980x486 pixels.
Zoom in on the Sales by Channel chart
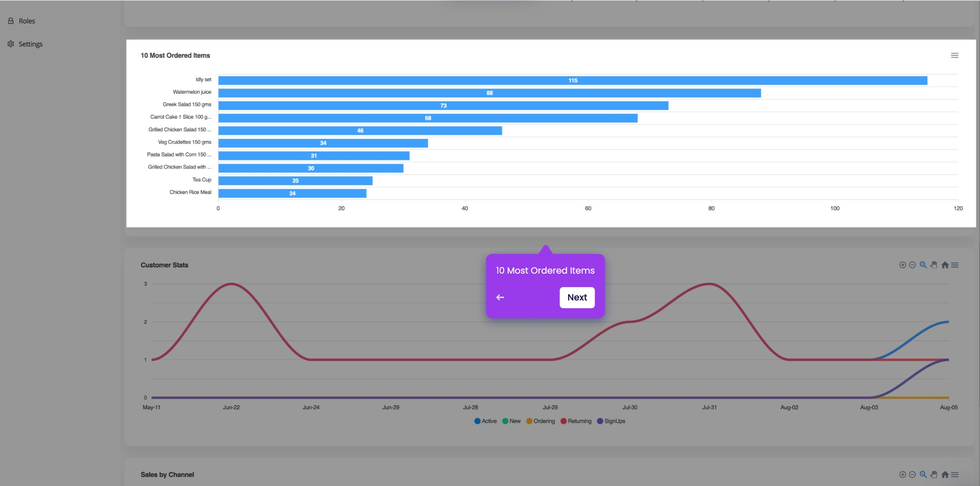902,475
